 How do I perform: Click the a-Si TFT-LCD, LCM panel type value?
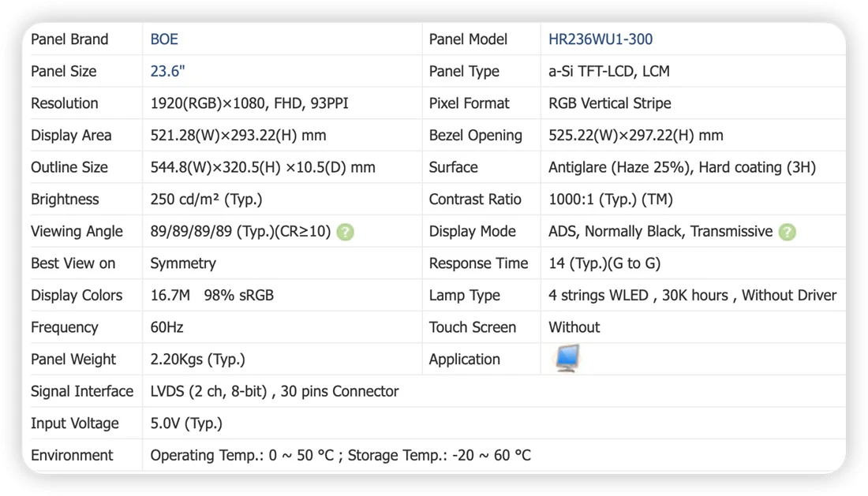coord(609,71)
